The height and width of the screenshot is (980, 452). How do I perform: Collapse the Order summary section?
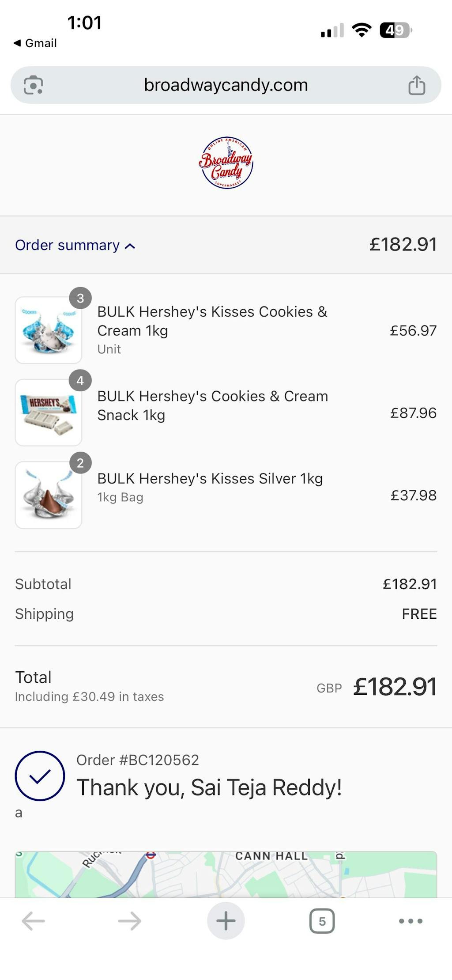[x=67, y=245]
